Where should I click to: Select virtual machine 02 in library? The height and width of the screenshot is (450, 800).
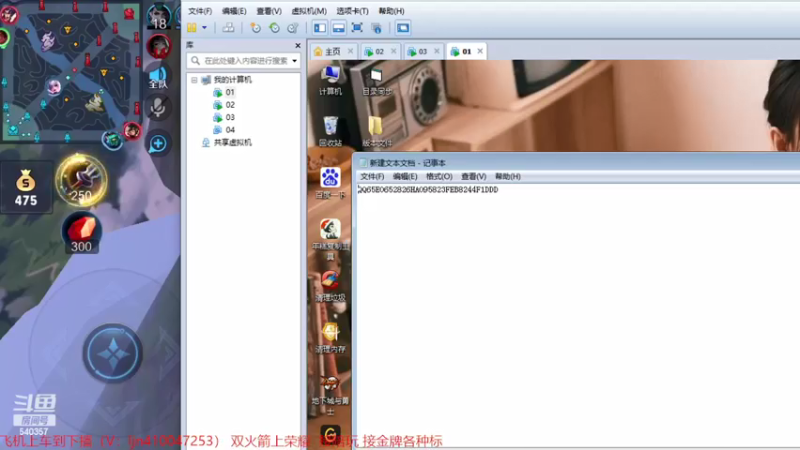pyautogui.click(x=230, y=105)
